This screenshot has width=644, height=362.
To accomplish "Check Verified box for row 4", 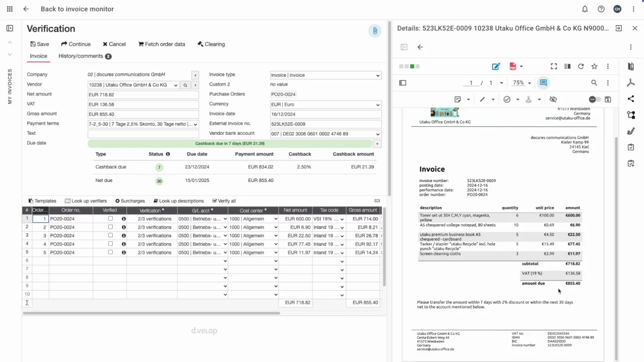I will pyautogui.click(x=110, y=244).
